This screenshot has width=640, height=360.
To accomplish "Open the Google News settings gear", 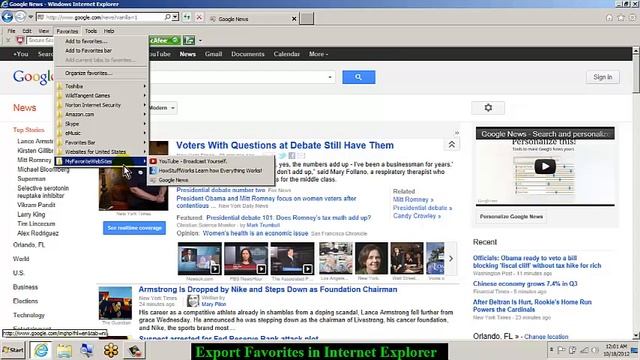I will point(488,108).
